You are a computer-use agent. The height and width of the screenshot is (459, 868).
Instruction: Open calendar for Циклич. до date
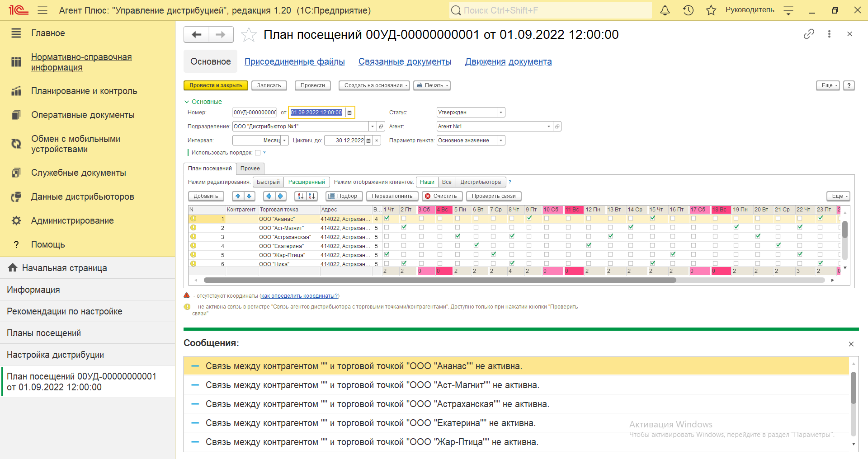[x=368, y=141]
